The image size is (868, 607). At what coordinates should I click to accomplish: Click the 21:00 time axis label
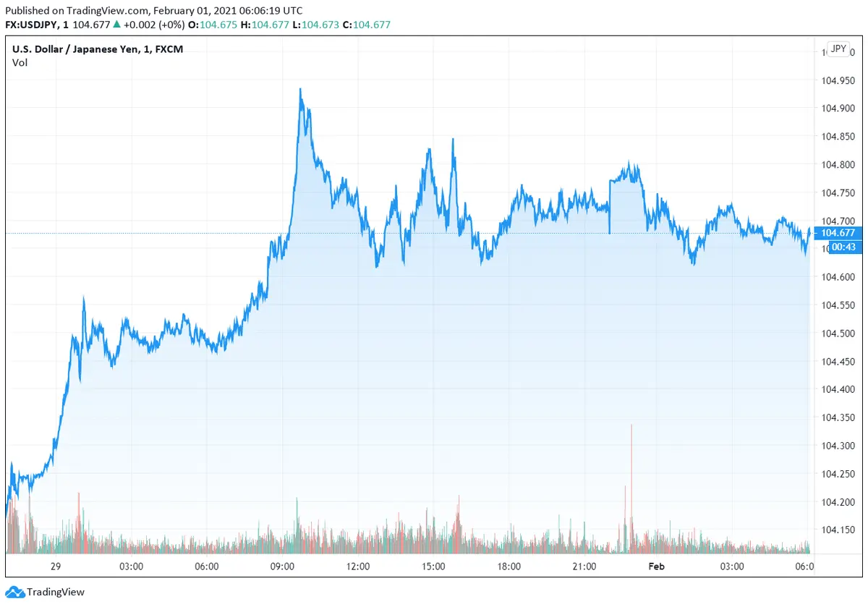(x=584, y=566)
